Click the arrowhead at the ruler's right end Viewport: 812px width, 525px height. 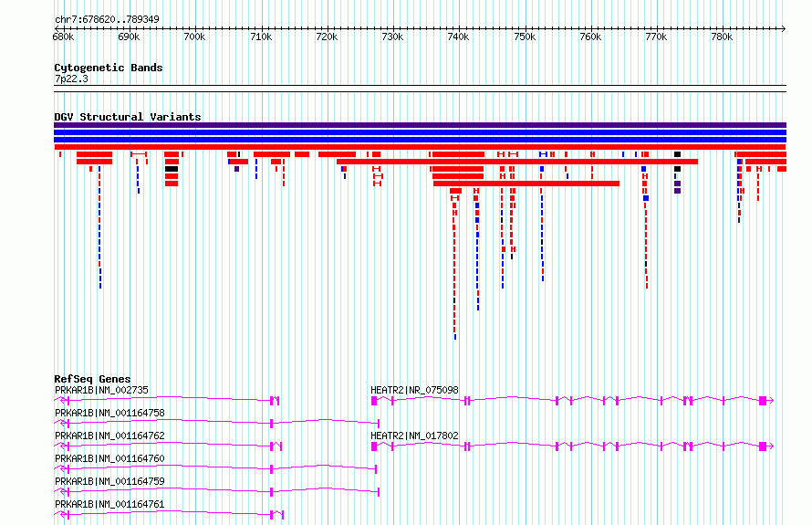point(784,29)
